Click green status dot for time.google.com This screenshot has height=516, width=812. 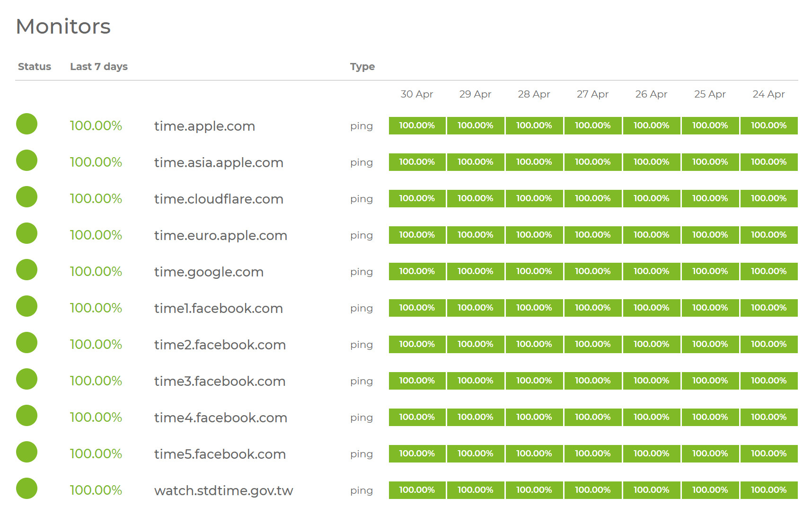(26, 270)
